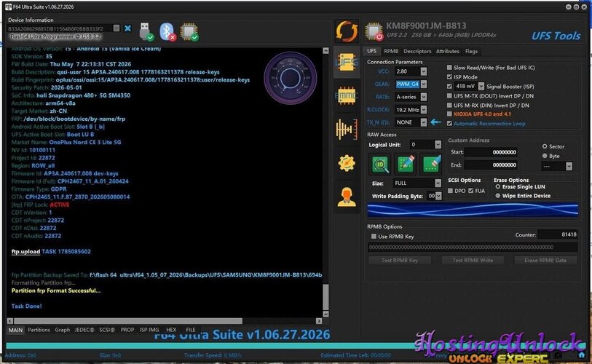592x364 pixels.
Task: Open the Logical Unit dropdown
Action: click(438, 145)
